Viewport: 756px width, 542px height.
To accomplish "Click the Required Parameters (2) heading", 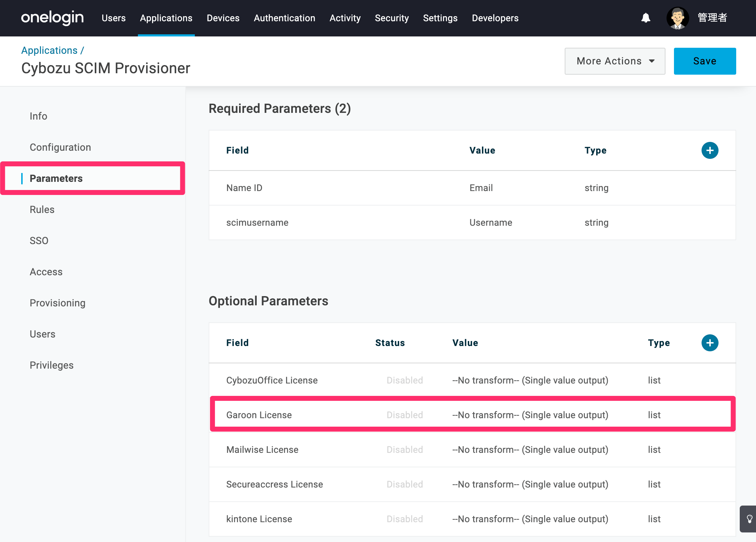I will [280, 109].
